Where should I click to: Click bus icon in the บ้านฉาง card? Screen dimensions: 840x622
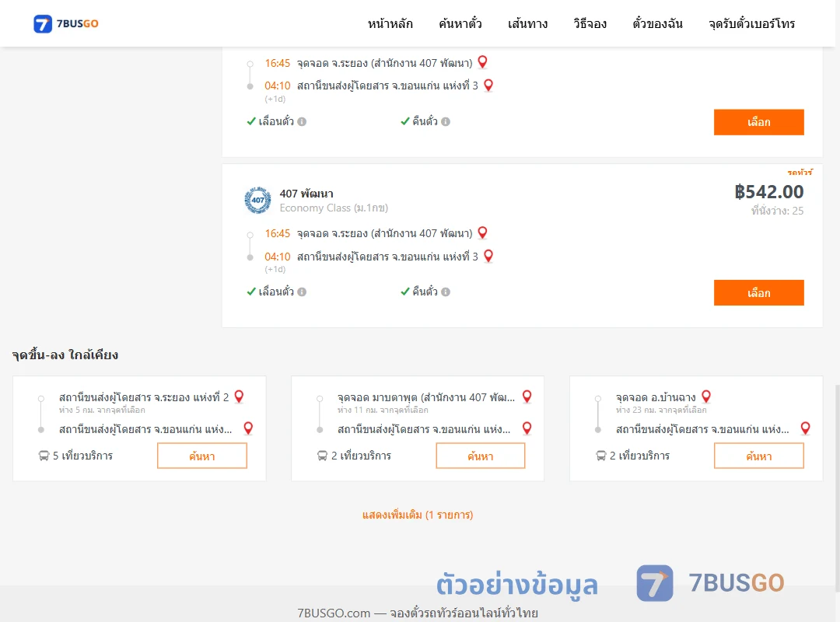pyautogui.click(x=601, y=456)
